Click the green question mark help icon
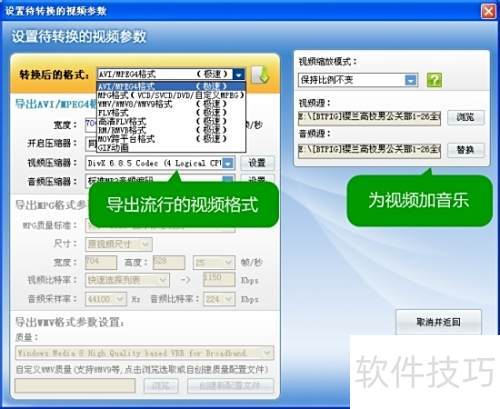The image size is (500, 409). tap(434, 80)
